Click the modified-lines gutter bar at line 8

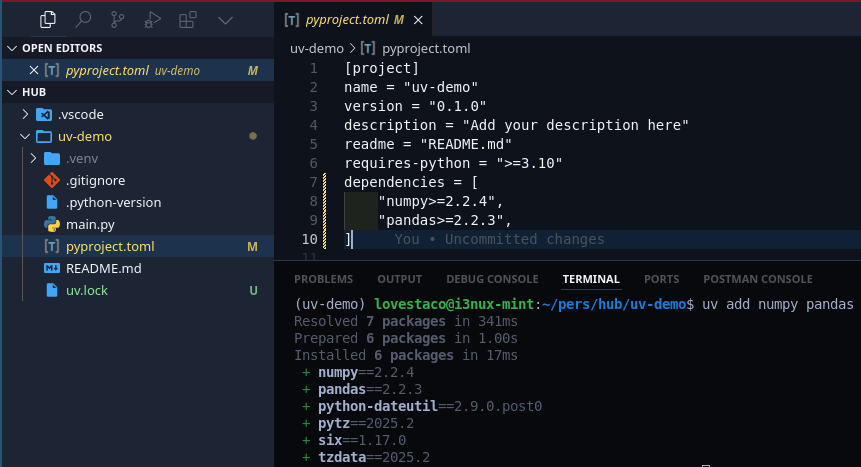click(x=325, y=201)
